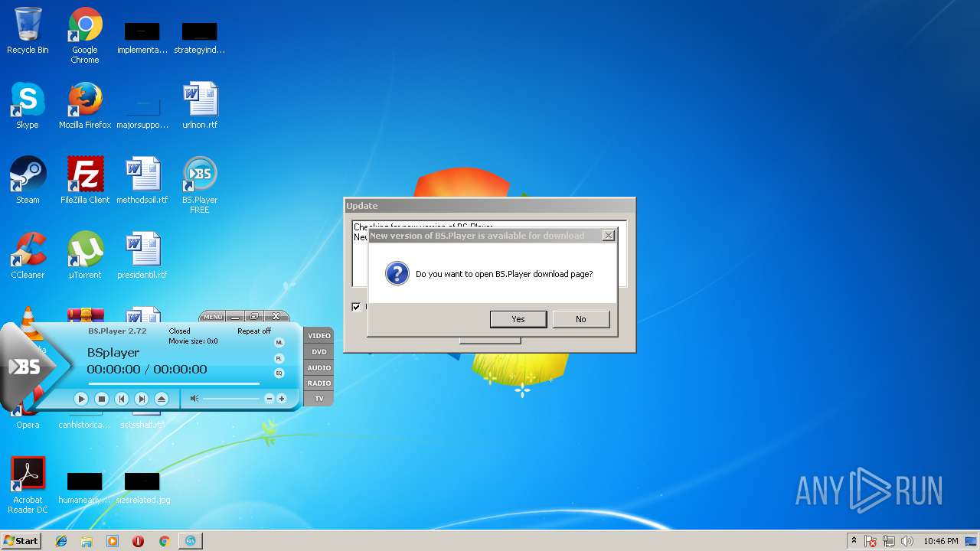Increase volume with the plus button
The width and height of the screenshot is (980, 551).
[x=281, y=399]
